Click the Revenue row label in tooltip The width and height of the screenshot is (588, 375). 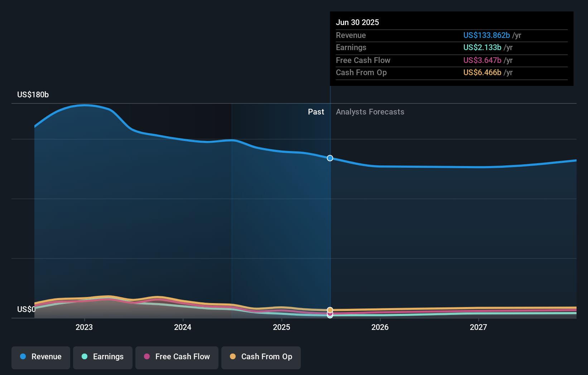pyautogui.click(x=351, y=35)
